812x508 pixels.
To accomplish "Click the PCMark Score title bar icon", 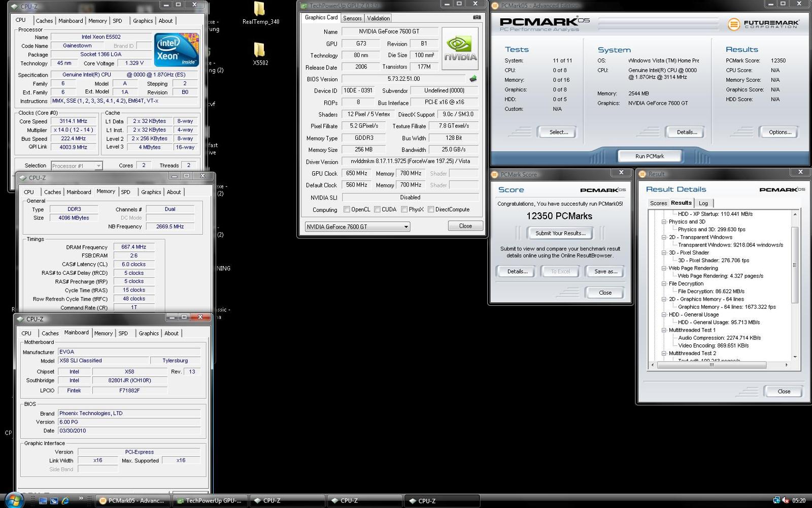I will (495, 174).
